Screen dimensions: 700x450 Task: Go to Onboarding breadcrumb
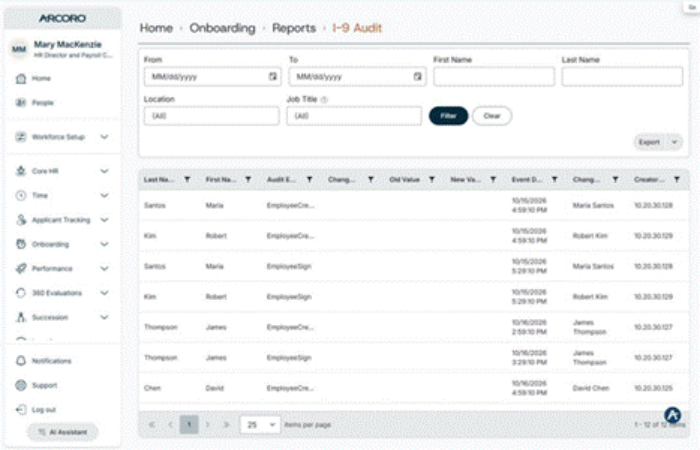coord(222,28)
